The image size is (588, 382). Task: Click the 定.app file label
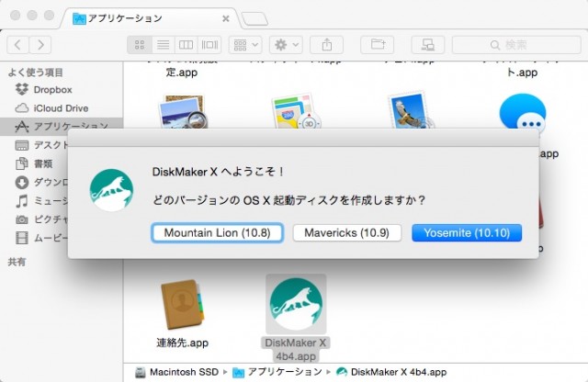coord(182,72)
